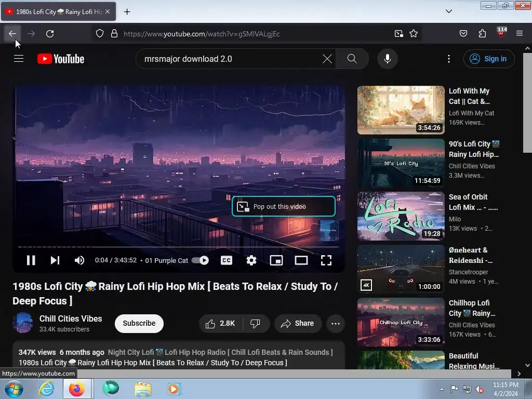532x399 pixels.
Task: Close the 1980s Lofi City tab
Action: click(x=108, y=11)
